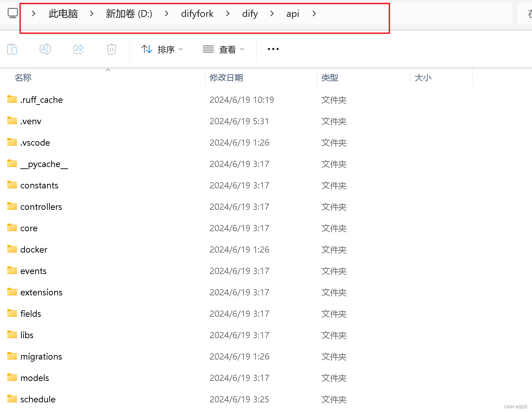This screenshot has width=532, height=412.
Task: Open the three-dots more options menu
Action: [273, 49]
